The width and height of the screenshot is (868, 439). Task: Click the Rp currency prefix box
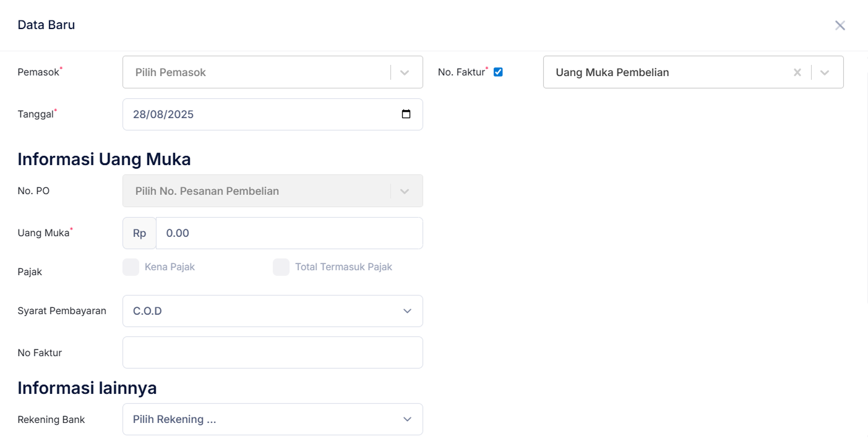[139, 233]
